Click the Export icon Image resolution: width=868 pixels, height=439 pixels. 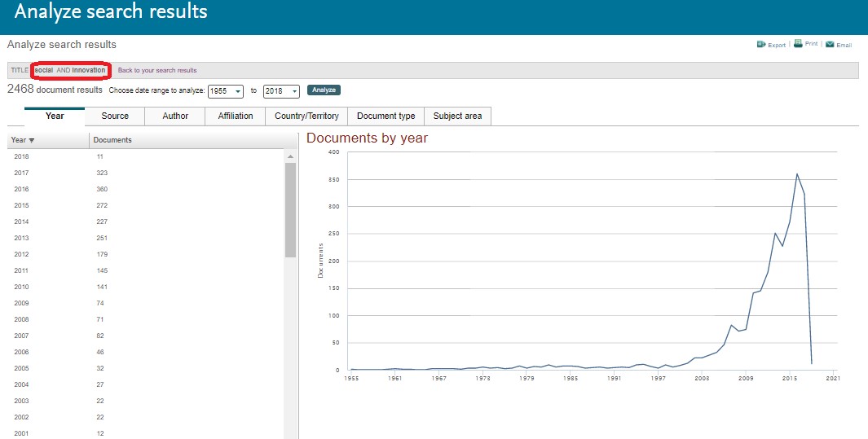(x=760, y=45)
